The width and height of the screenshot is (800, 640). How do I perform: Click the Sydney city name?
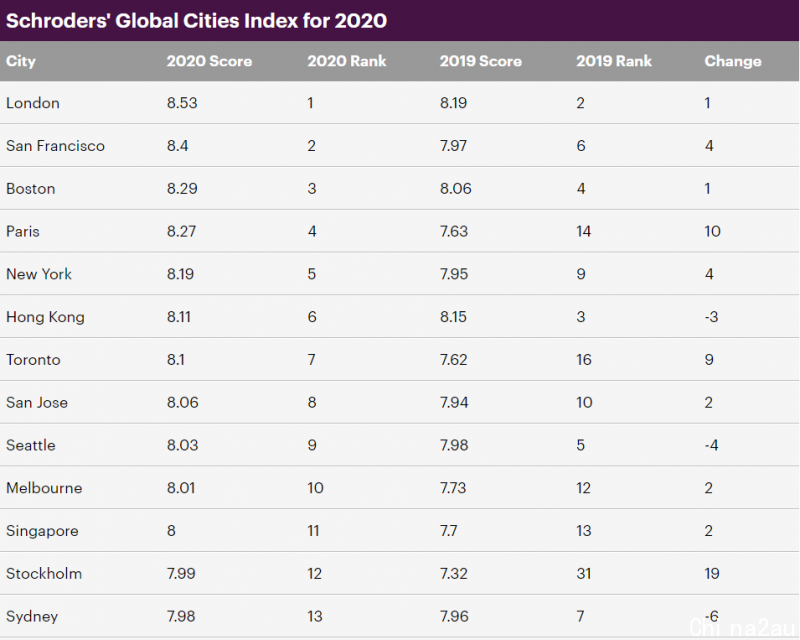[32, 617]
